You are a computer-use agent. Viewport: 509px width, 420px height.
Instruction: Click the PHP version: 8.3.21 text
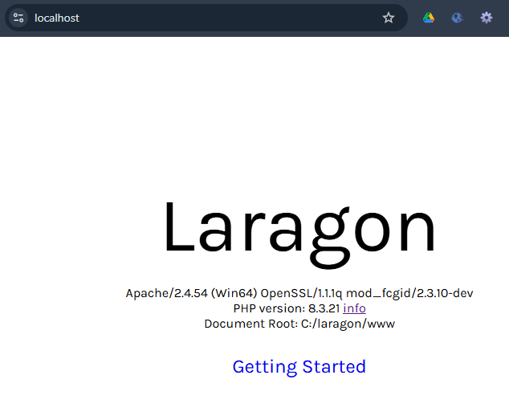(x=287, y=308)
